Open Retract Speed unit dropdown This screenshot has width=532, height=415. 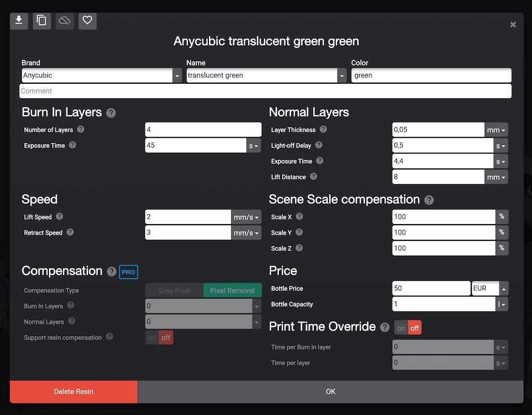(x=246, y=232)
